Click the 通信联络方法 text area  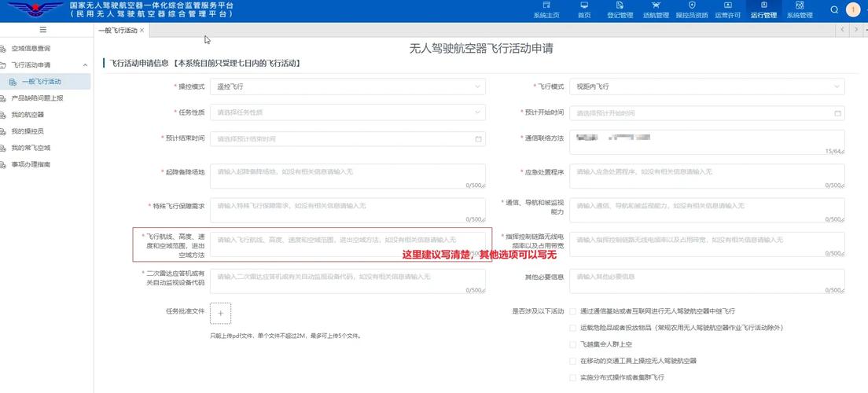point(707,143)
